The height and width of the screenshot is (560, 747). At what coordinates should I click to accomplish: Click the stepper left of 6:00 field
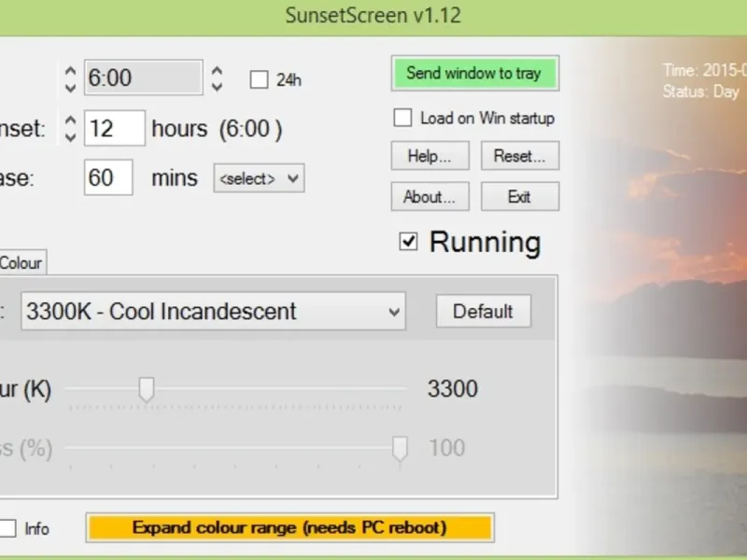[x=70, y=78]
